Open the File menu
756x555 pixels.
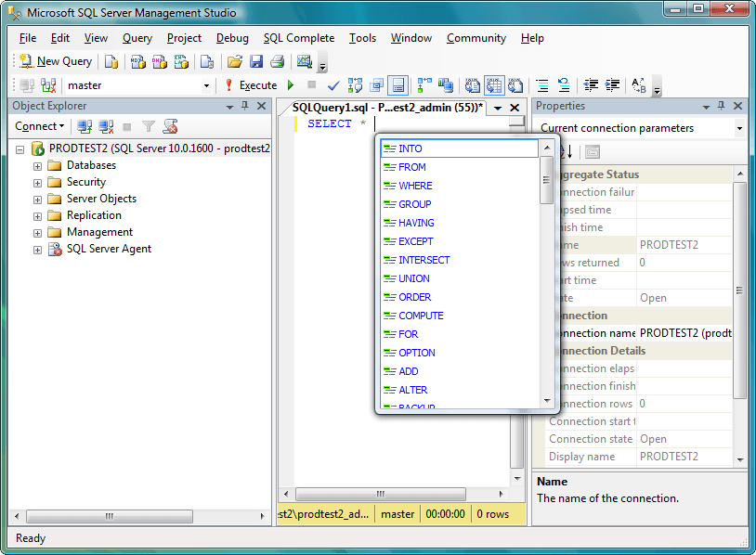pyautogui.click(x=28, y=38)
